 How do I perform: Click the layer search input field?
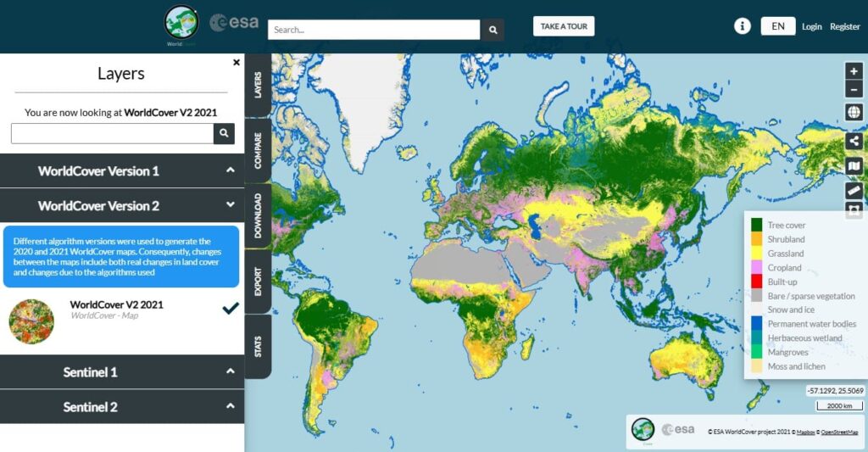coord(113,133)
